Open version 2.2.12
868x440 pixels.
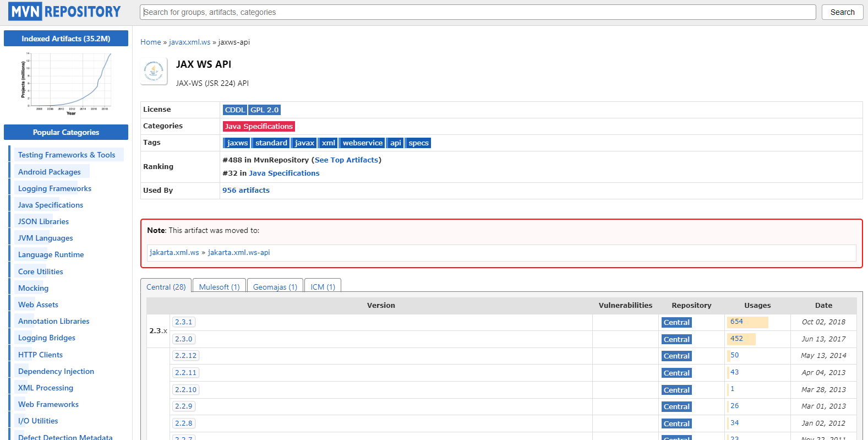[x=186, y=356]
